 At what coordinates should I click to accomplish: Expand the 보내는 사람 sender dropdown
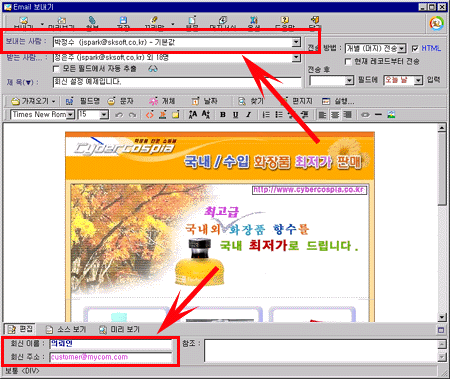point(296,42)
